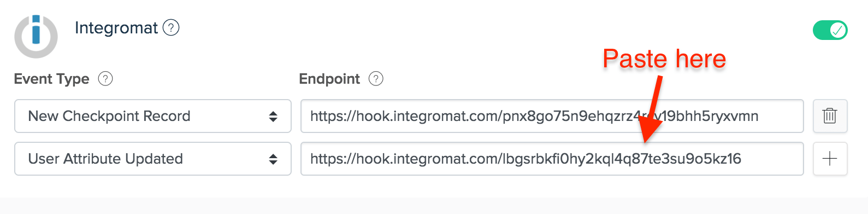Click the Integromat power logo icon
868x214 pixels.
[36, 36]
